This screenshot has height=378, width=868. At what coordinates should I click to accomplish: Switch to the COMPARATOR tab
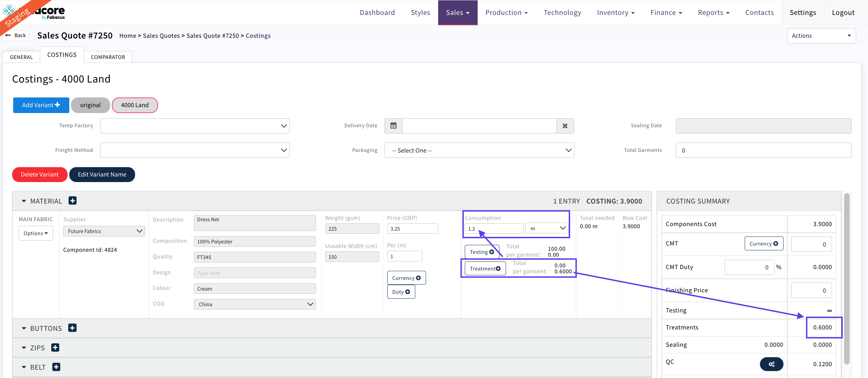pyautogui.click(x=108, y=57)
